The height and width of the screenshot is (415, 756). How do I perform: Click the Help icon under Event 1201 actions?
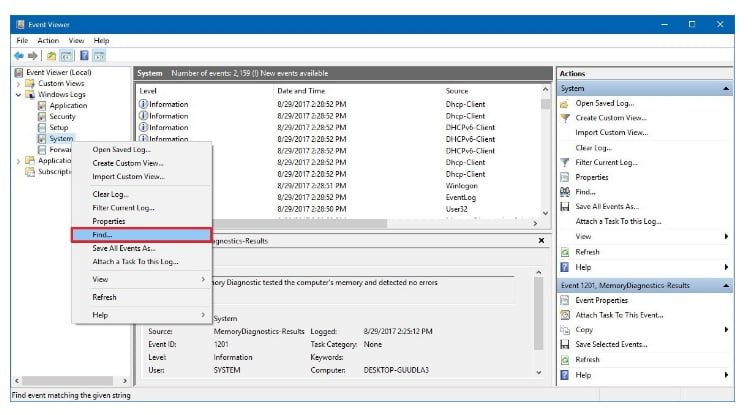565,375
